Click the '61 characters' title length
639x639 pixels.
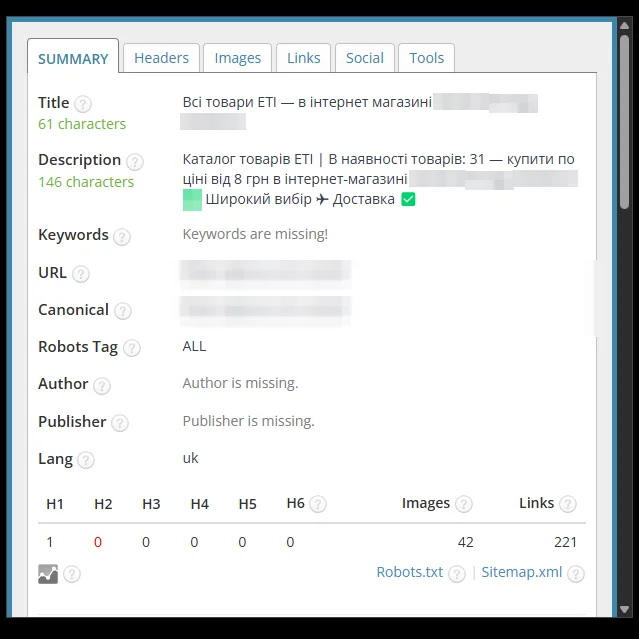82,124
